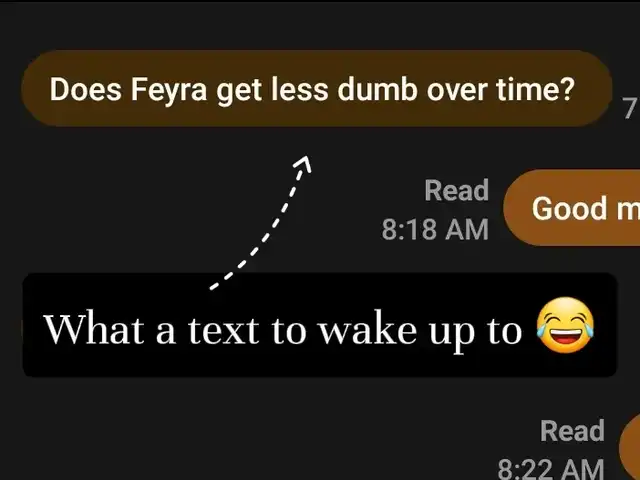Tap the partially visible orange bubble at bottom right
This screenshot has width=640, height=480.
629,446
